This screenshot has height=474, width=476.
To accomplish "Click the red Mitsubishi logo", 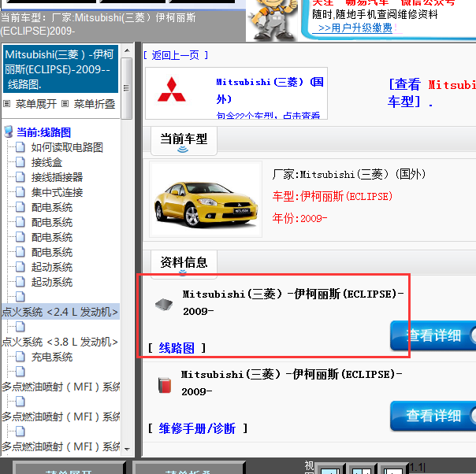I will [172, 90].
